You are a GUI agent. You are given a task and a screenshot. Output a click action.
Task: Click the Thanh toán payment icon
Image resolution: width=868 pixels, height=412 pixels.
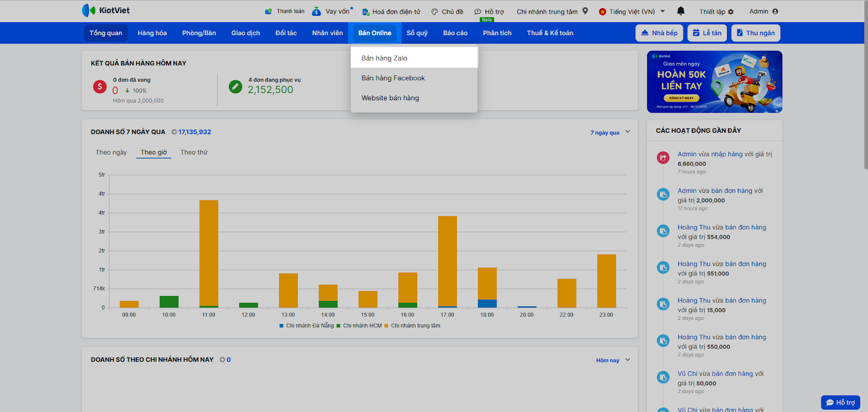[269, 11]
